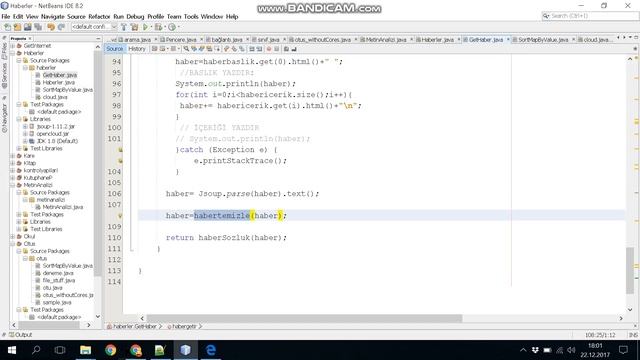Collapse the haberler package node
This screenshot has width=640, height=360.
point(25,68)
